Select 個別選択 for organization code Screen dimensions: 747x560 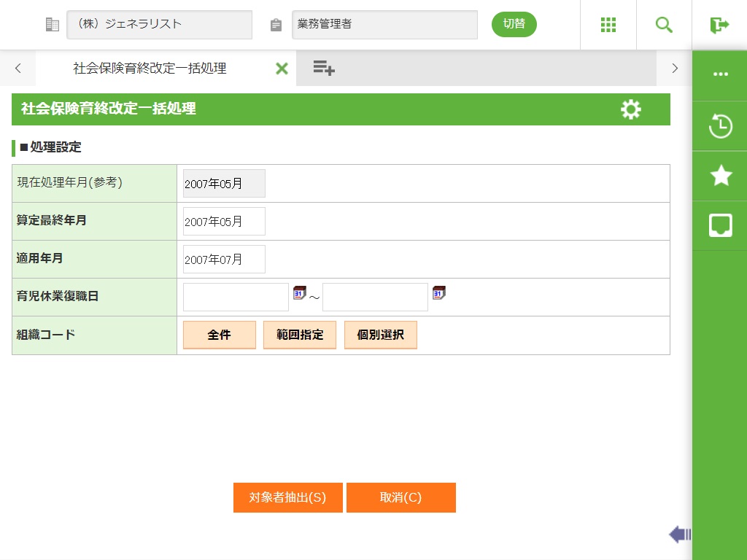pyautogui.click(x=380, y=335)
